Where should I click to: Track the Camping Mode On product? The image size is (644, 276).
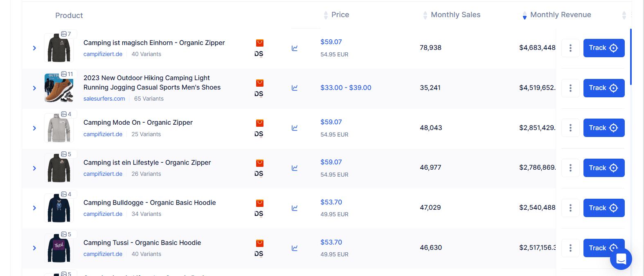click(x=604, y=128)
